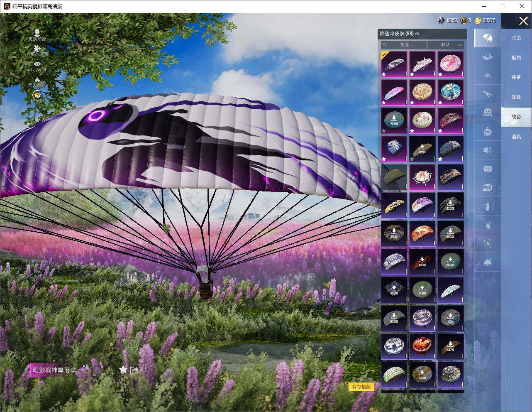Switch to the 时装 tab
Viewport: 532px width, 412px height.
pos(516,38)
